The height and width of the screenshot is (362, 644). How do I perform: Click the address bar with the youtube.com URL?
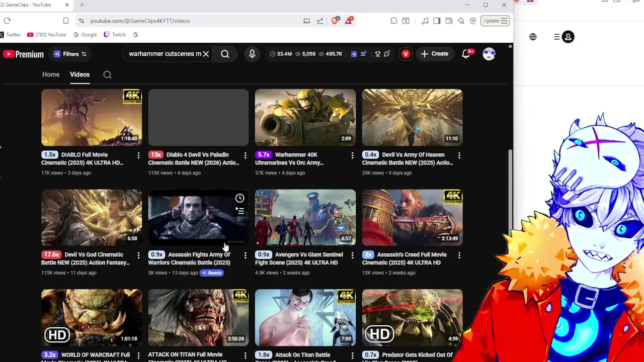pyautogui.click(x=191, y=21)
